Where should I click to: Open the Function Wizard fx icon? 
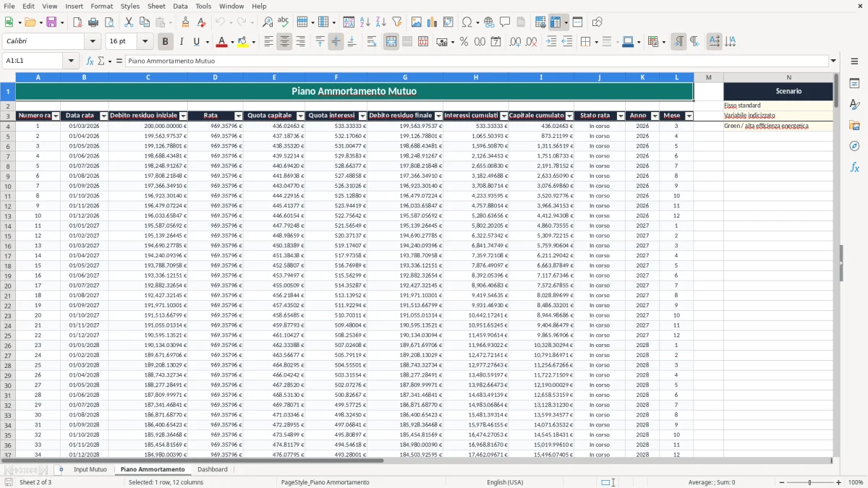coord(90,61)
